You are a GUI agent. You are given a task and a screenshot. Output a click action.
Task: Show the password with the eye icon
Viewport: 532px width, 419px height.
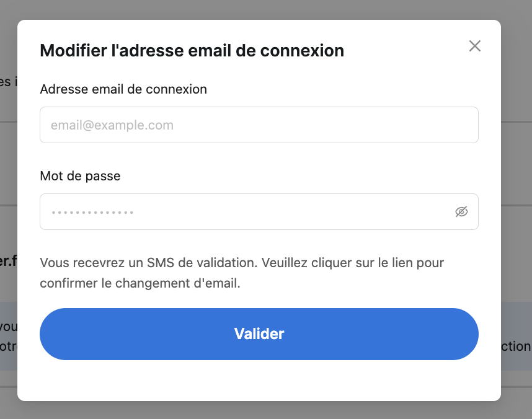tap(461, 212)
